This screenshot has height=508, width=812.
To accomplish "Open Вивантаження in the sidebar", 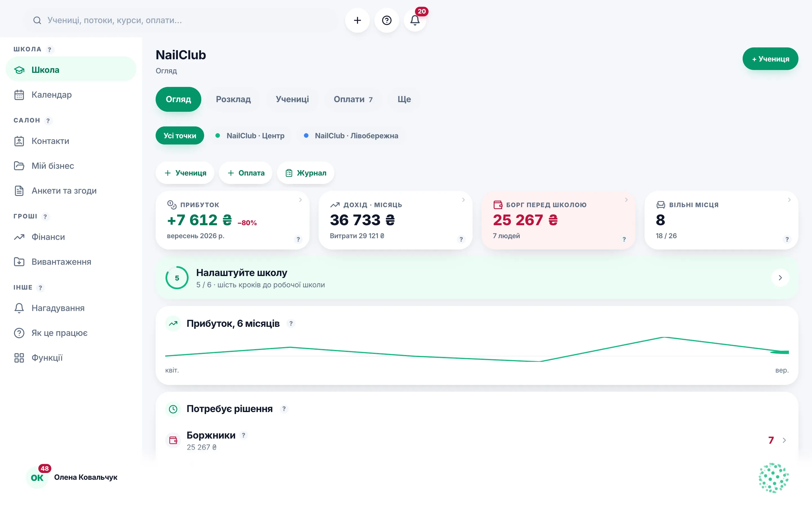I will [71, 262].
